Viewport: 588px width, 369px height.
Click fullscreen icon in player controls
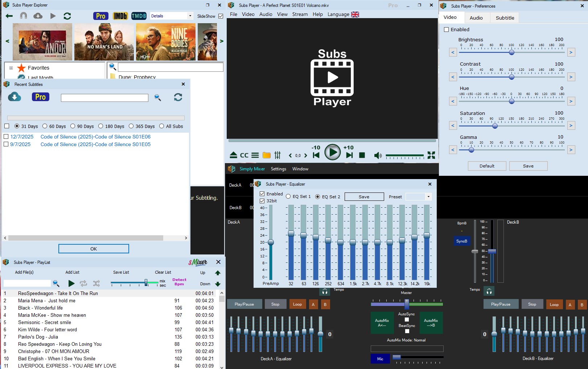(431, 155)
